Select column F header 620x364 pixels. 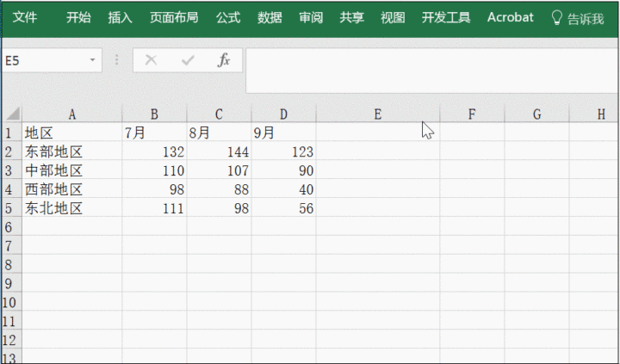click(x=472, y=114)
